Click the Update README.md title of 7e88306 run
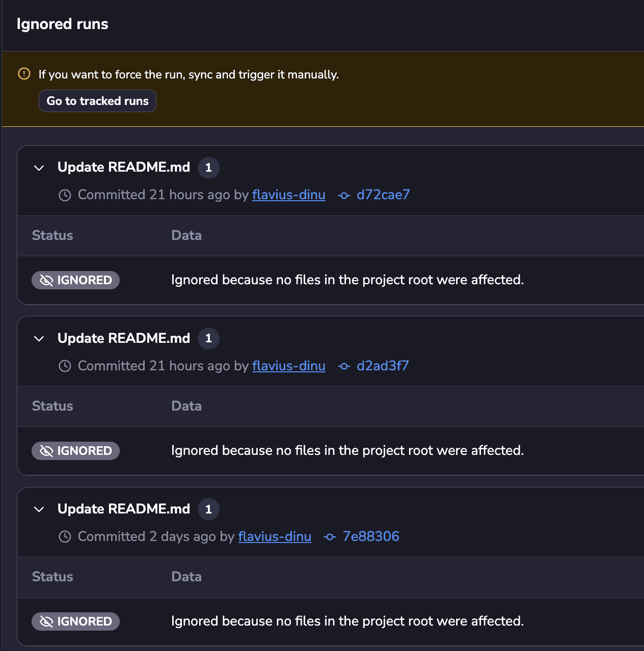This screenshot has width=644, height=651. pos(124,508)
